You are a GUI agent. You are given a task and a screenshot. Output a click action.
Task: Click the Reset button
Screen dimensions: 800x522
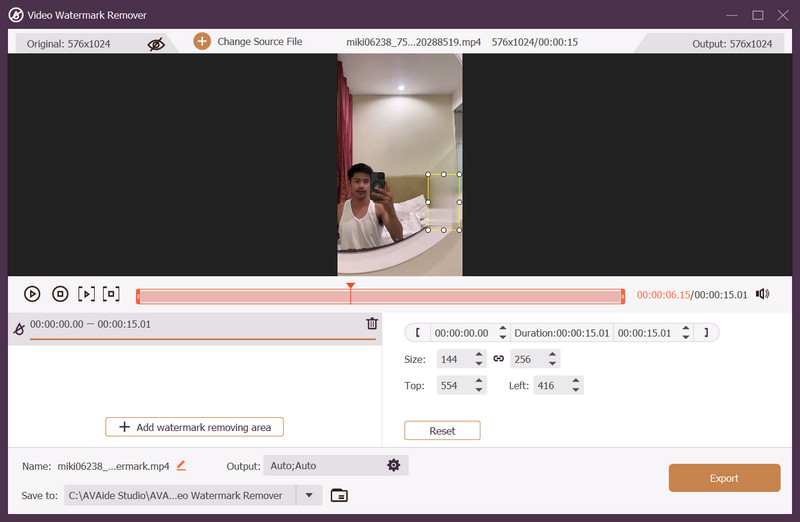click(442, 431)
